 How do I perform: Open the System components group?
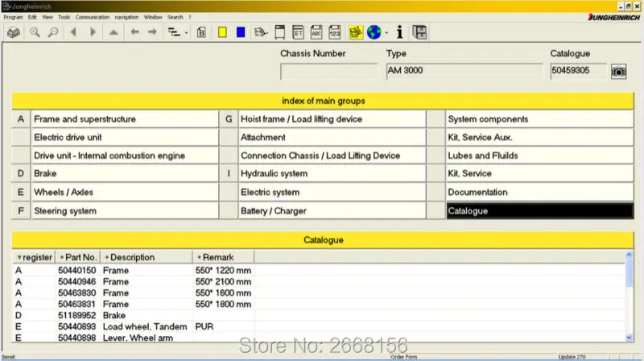pyautogui.click(x=539, y=119)
